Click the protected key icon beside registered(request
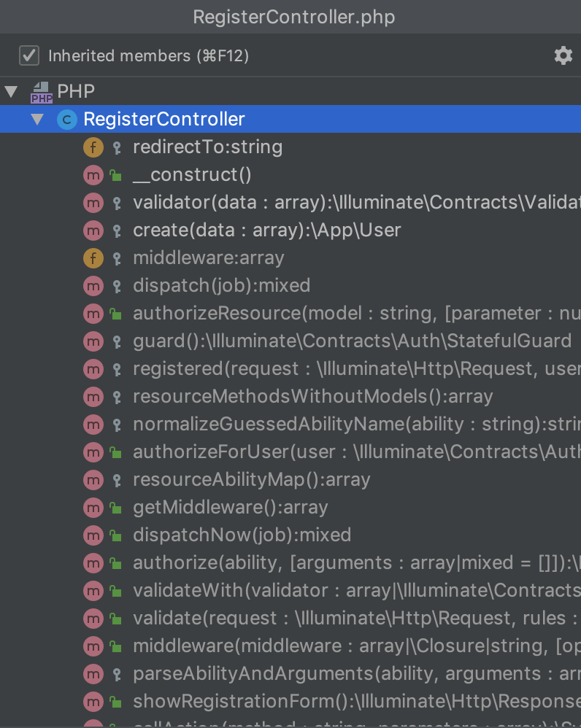 tap(117, 369)
